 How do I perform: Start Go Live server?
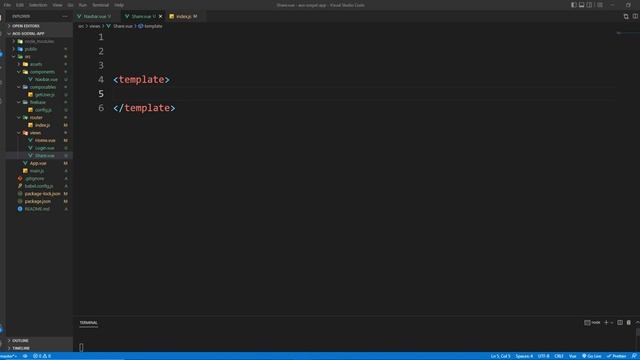coord(591,356)
